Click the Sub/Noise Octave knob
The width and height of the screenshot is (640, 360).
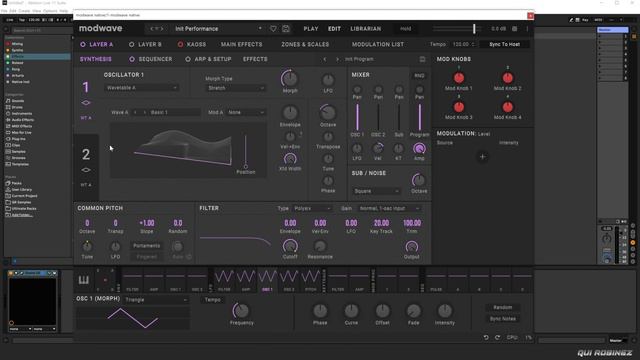pyautogui.click(x=418, y=180)
